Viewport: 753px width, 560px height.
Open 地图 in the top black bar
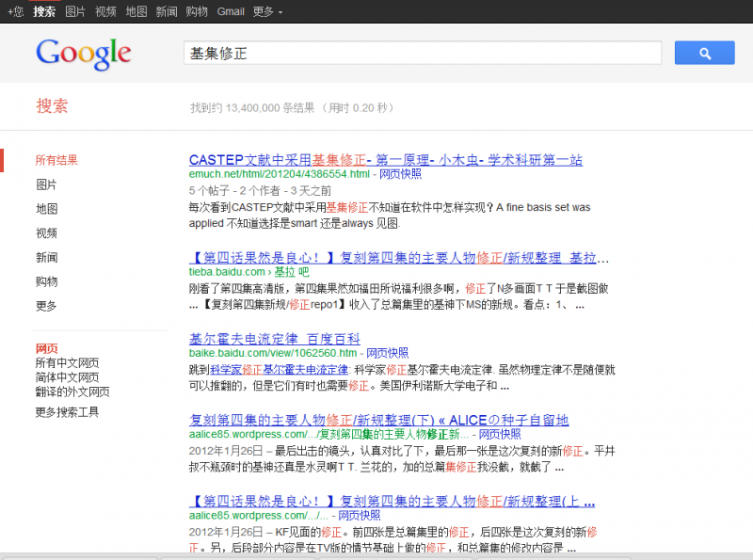coord(136,11)
